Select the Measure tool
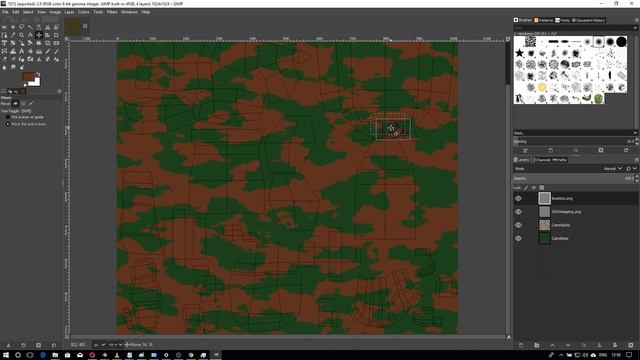The height and width of the screenshot is (360, 640). coord(30,35)
